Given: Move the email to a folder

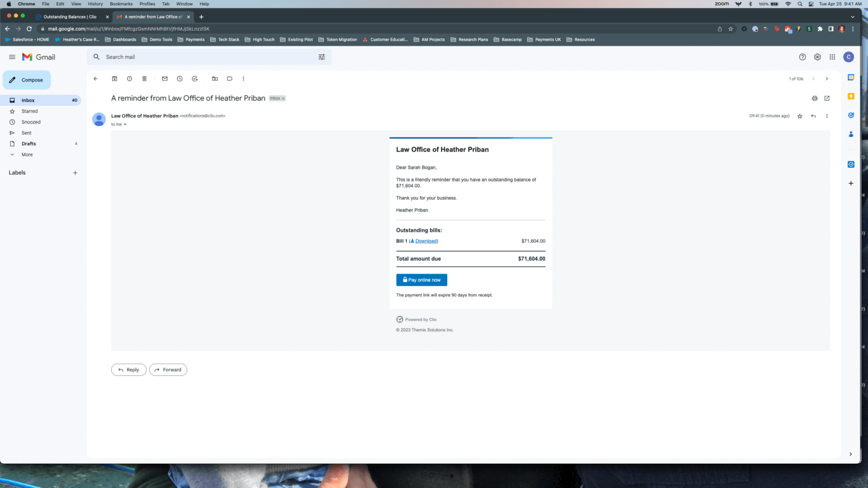Looking at the screenshot, I should click(x=215, y=78).
